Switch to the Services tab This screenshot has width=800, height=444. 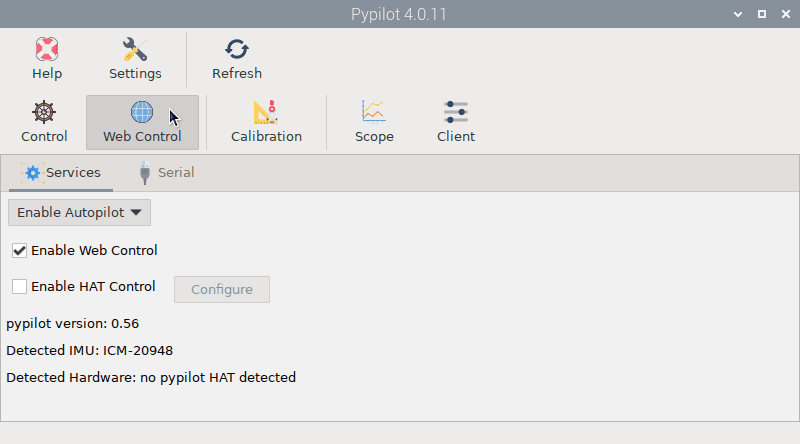(x=62, y=172)
